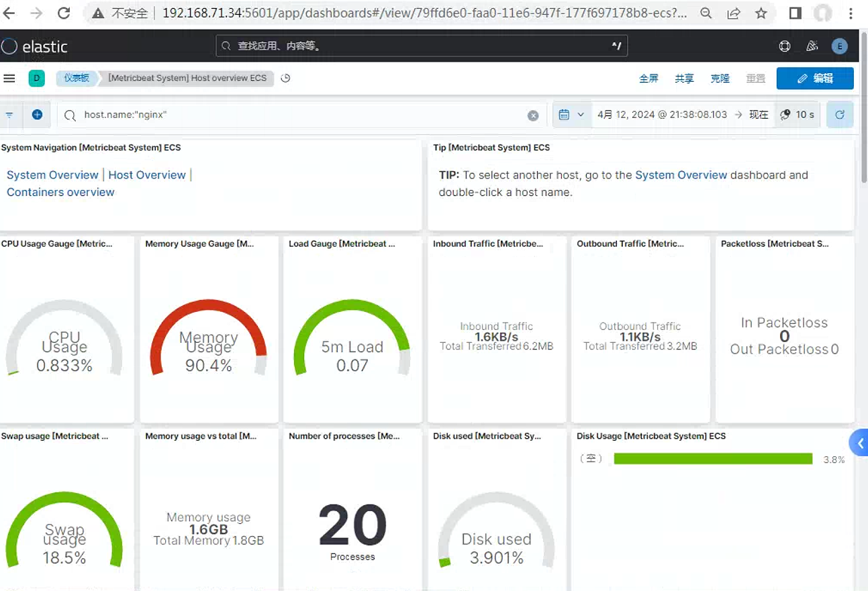This screenshot has height=591, width=868.
Task: Open the help menu icon
Action: pos(785,46)
